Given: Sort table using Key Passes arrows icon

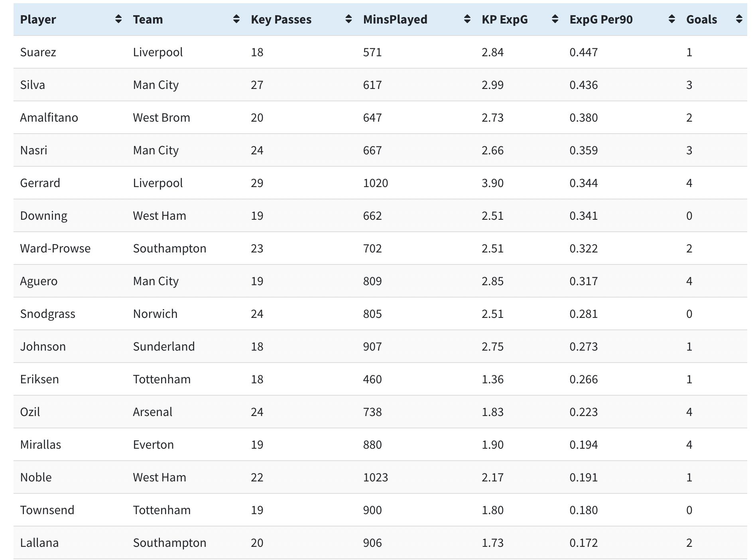Looking at the screenshot, I should [x=348, y=19].
